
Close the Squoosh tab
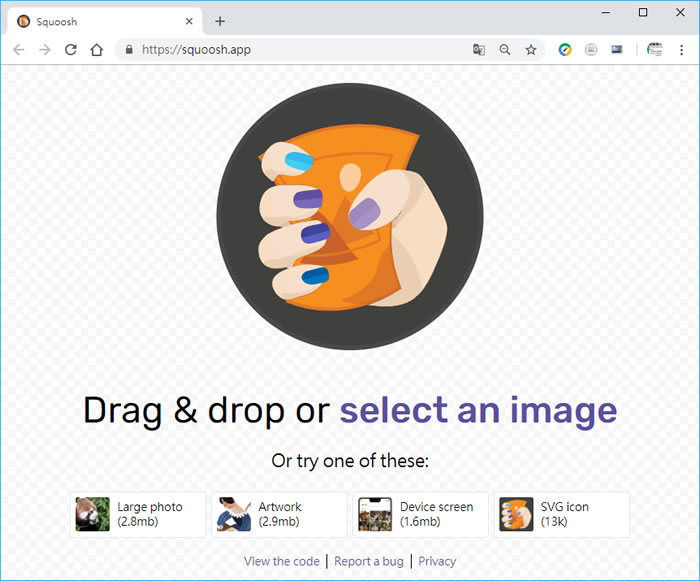[x=189, y=21]
